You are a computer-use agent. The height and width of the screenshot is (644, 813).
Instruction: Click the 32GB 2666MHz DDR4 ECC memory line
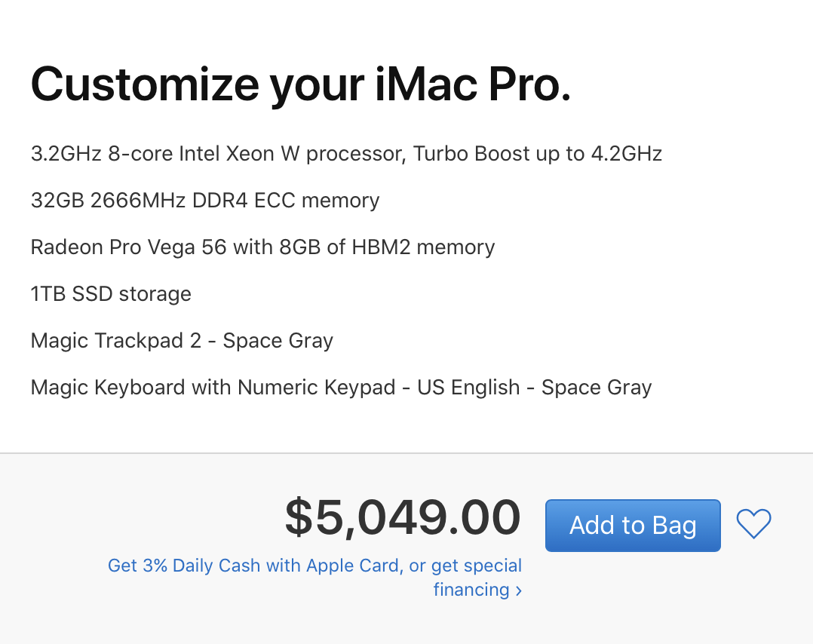click(205, 201)
